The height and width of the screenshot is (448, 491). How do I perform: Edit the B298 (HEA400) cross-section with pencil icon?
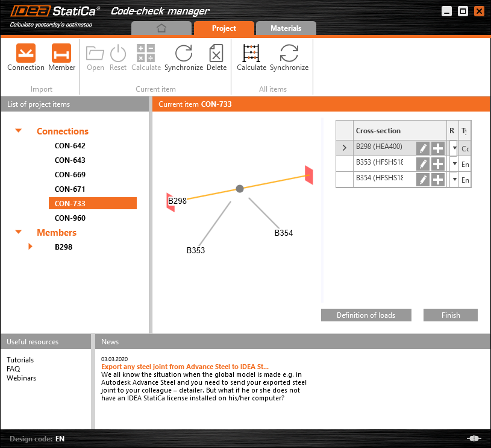422,148
